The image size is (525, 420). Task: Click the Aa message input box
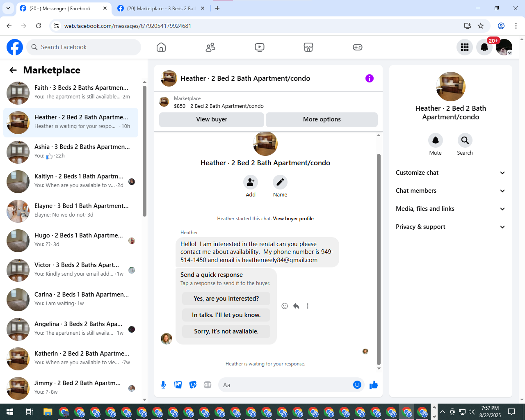coord(285,385)
